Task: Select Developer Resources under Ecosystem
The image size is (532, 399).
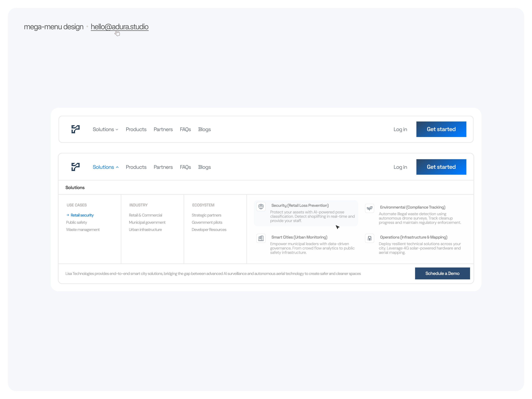Action: (209, 230)
